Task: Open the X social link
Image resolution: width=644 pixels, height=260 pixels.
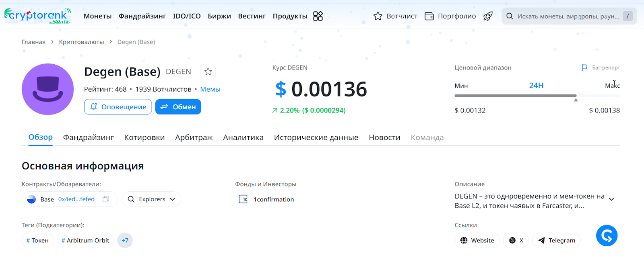Action: click(x=516, y=240)
